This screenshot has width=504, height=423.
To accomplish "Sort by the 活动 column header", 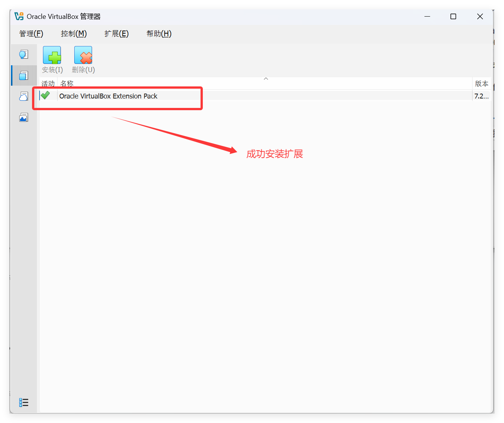I will [x=48, y=83].
